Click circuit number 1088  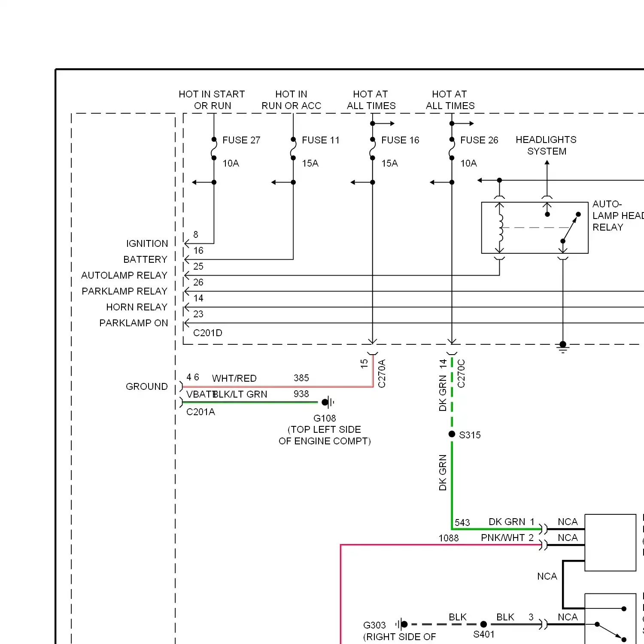[449, 538]
